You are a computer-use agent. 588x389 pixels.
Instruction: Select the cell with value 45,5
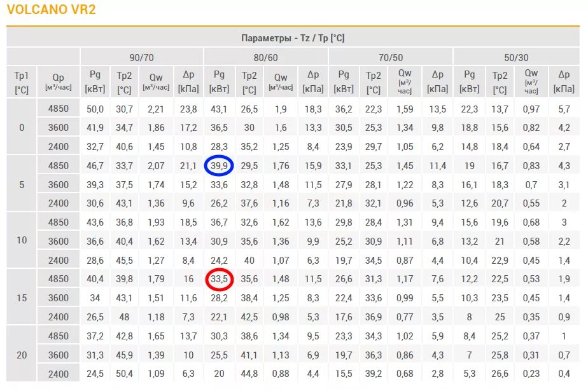[x=124, y=260]
